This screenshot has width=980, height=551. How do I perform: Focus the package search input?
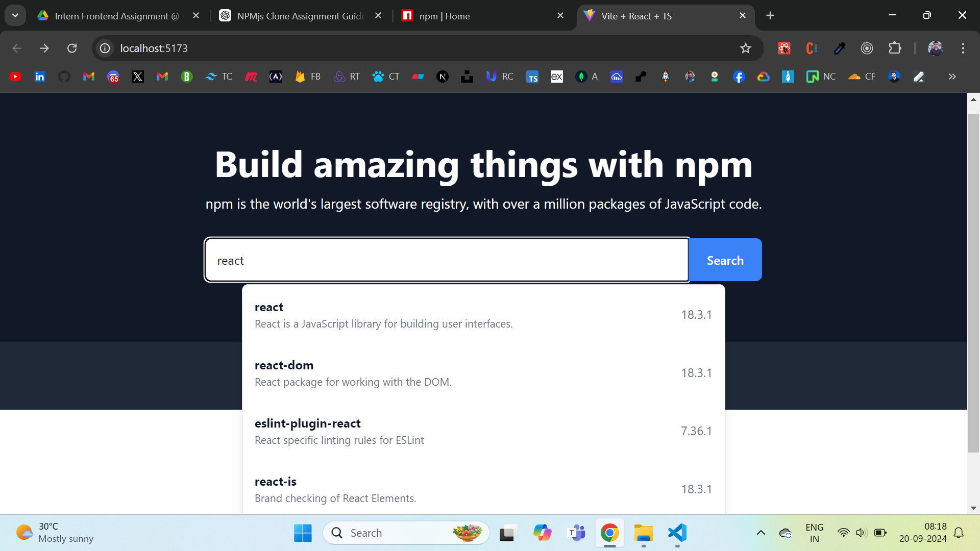(447, 260)
